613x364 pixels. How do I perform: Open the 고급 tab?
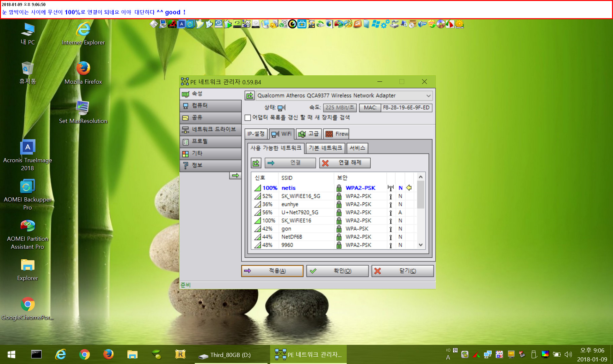[x=308, y=134]
